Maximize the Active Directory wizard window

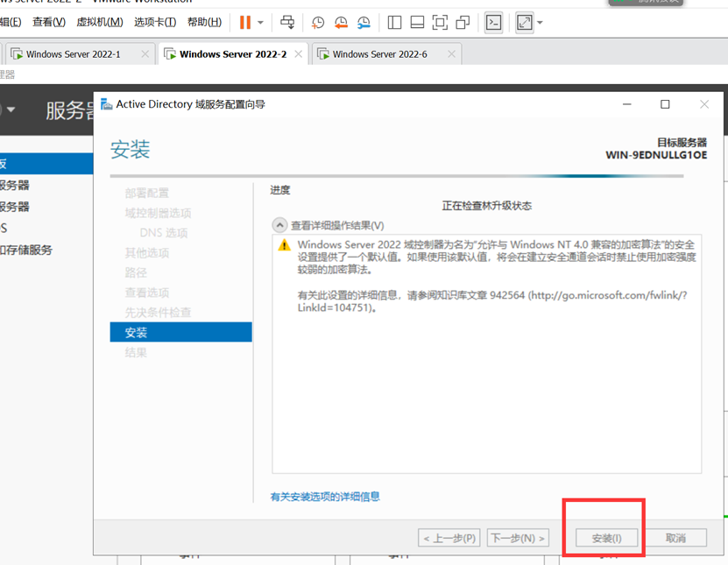665,104
